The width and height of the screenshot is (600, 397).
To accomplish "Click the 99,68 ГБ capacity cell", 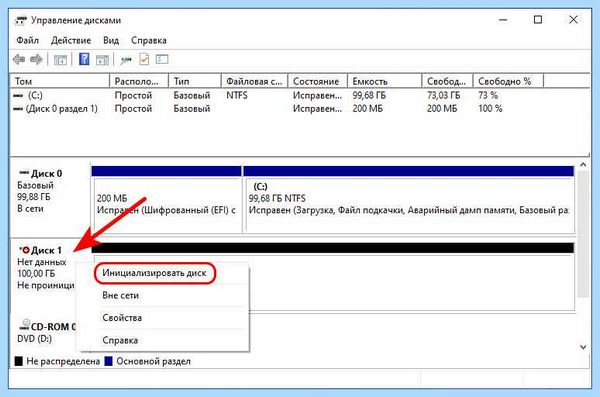I will point(369,95).
